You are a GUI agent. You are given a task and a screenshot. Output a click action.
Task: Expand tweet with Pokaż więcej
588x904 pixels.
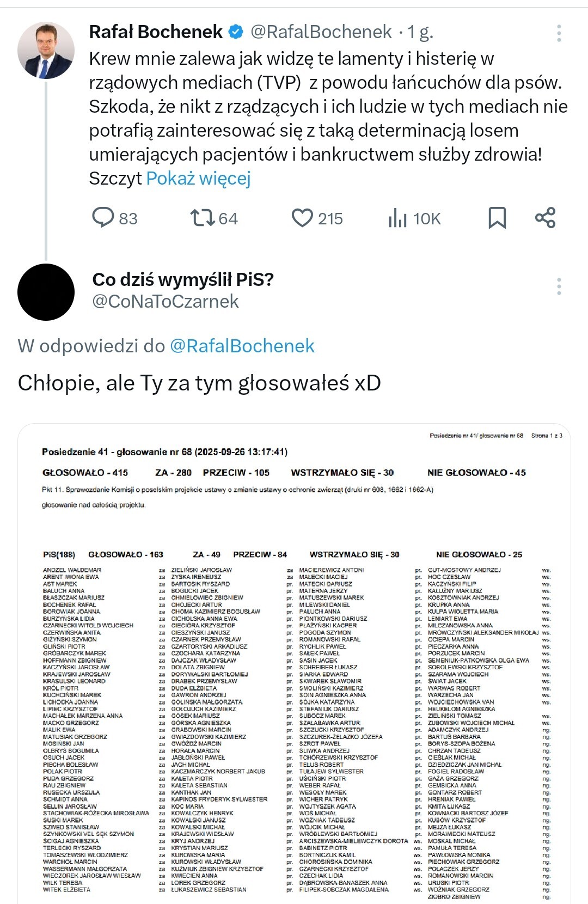pyautogui.click(x=198, y=178)
